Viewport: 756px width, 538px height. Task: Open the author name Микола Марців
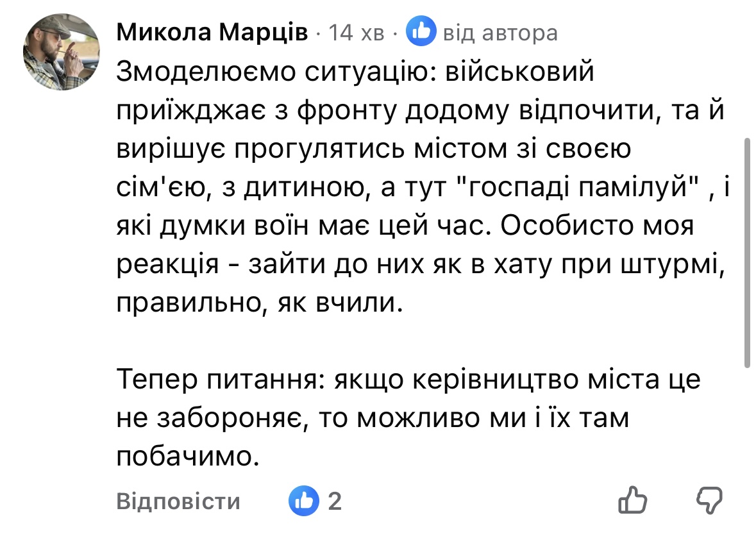(x=212, y=32)
